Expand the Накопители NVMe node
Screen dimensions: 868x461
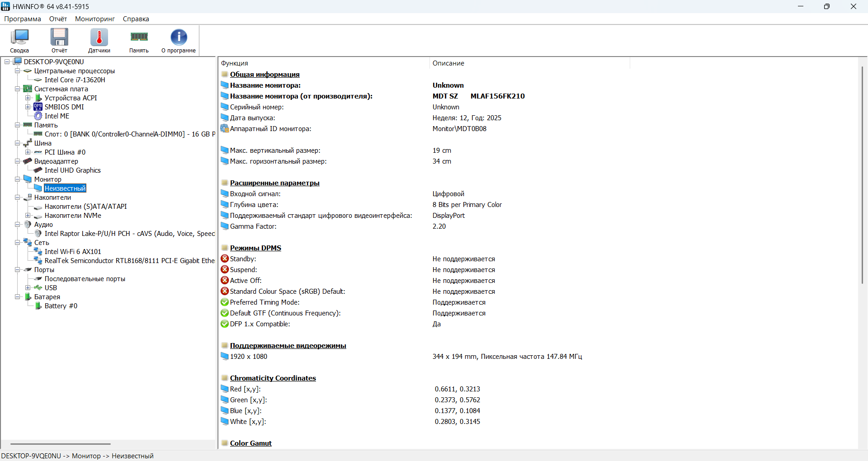(x=28, y=216)
